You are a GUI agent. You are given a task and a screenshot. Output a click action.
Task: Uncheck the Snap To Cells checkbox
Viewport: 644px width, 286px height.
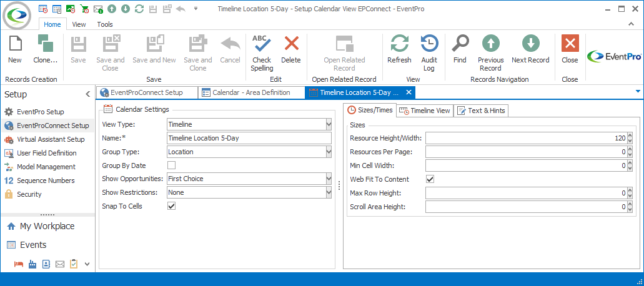pyautogui.click(x=172, y=206)
